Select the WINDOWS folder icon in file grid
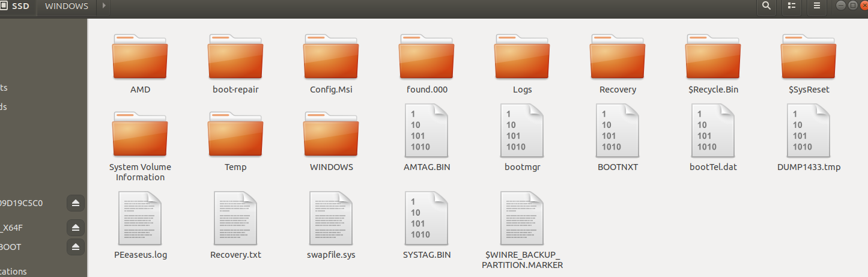This screenshot has width=868, height=277. coord(331,133)
